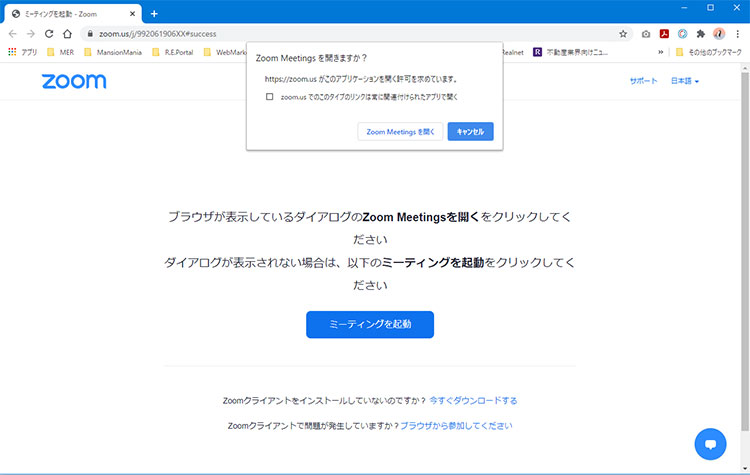Click the blue ミーティングを起動 button

(x=370, y=324)
